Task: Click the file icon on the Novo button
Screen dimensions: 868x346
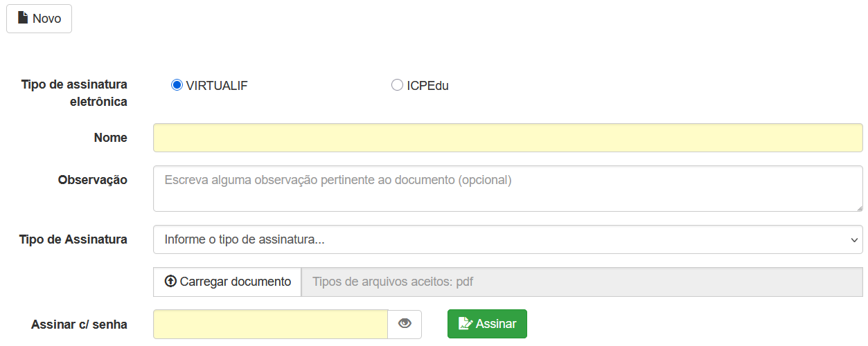Action: (x=23, y=18)
